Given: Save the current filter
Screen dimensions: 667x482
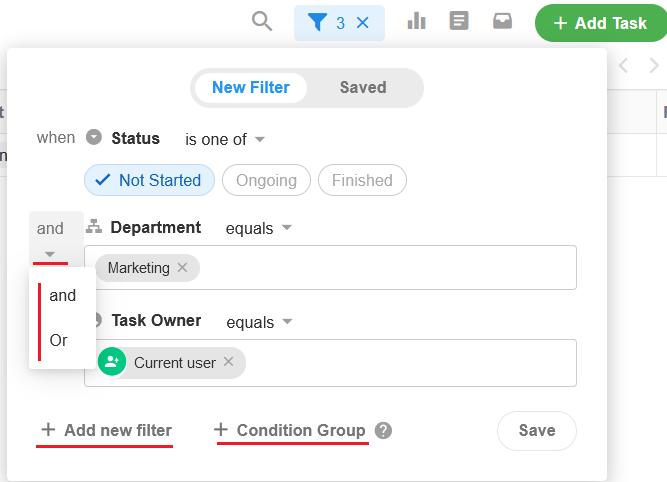Looking at the screenshot, I should coord(536,430).
